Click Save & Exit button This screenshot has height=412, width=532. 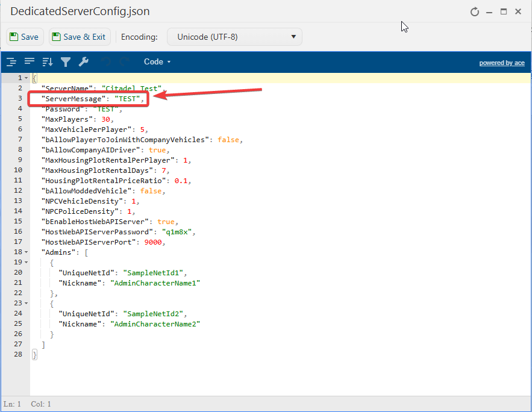[80, 37]
